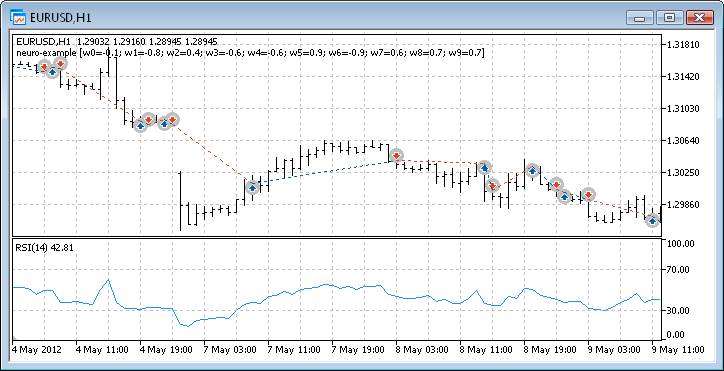Screen dimensions: 724x371
Task: Click the 1.30640 price scale label
Action: click(x=683, y=140)
